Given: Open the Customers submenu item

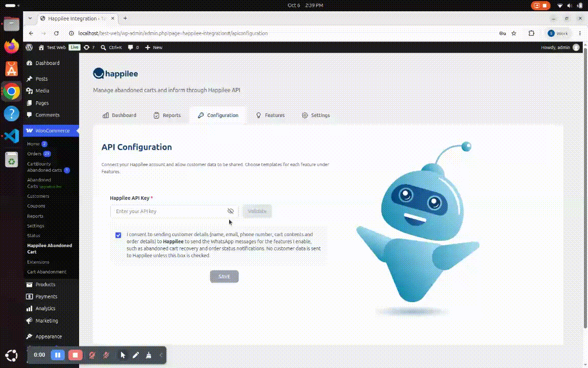Looking at the screenshot, I should click(38, 196).
